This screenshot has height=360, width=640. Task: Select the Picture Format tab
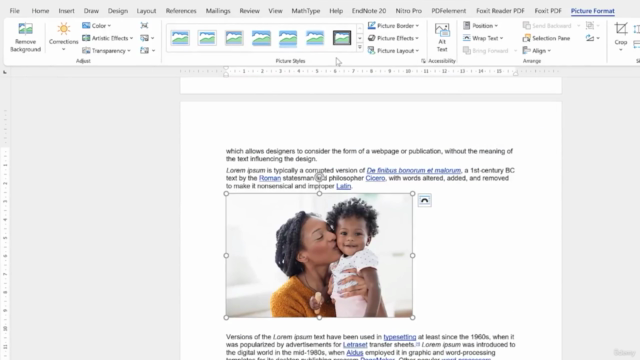593,11
